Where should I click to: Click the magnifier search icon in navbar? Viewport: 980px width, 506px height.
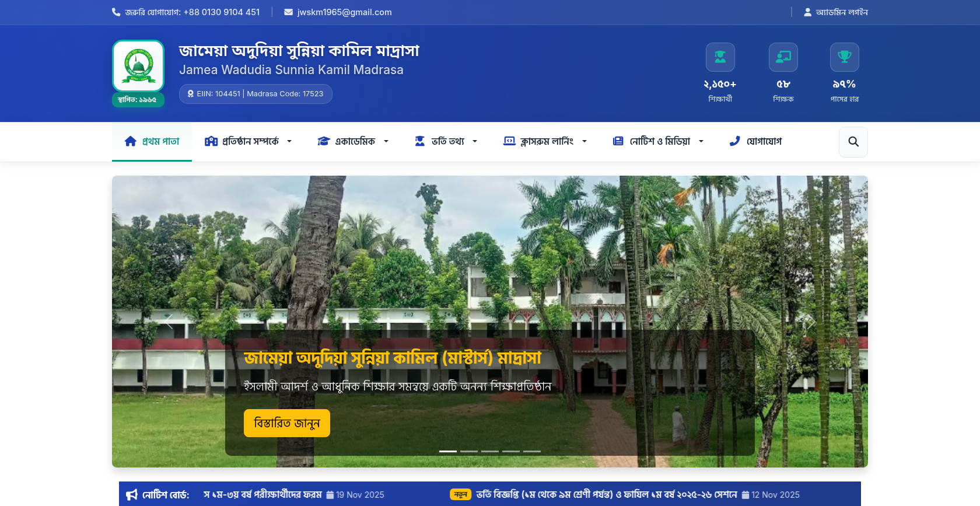click(x=853, y=142)
